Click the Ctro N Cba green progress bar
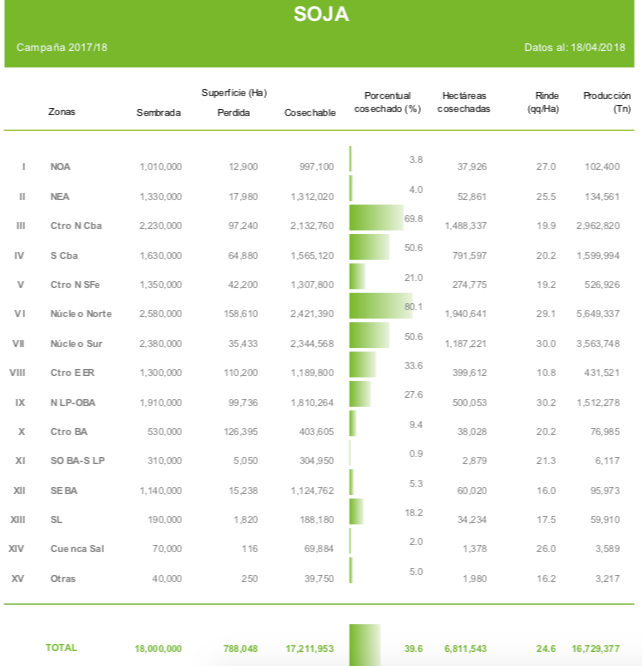Screen dimensions: 642x666 [x=376, y=218]
